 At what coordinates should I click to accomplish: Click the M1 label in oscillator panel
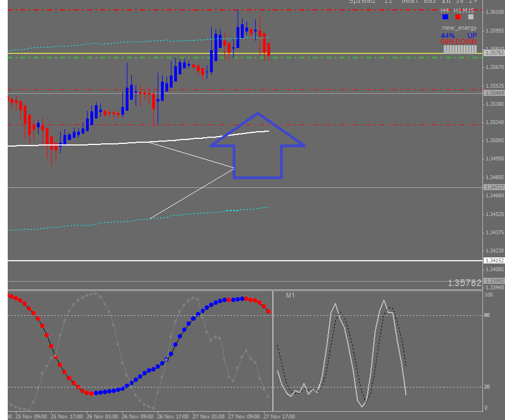coord(290,295)
